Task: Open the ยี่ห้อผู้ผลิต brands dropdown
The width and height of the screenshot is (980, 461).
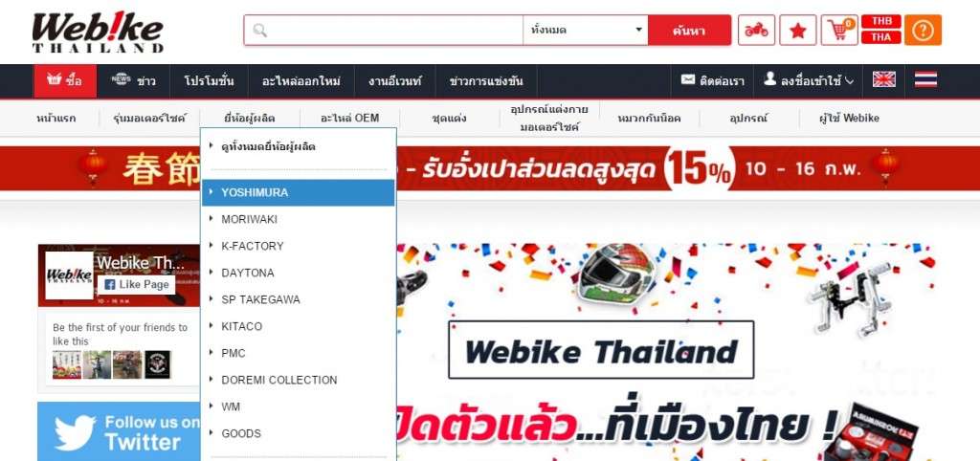Action: [x=250, y=118]
